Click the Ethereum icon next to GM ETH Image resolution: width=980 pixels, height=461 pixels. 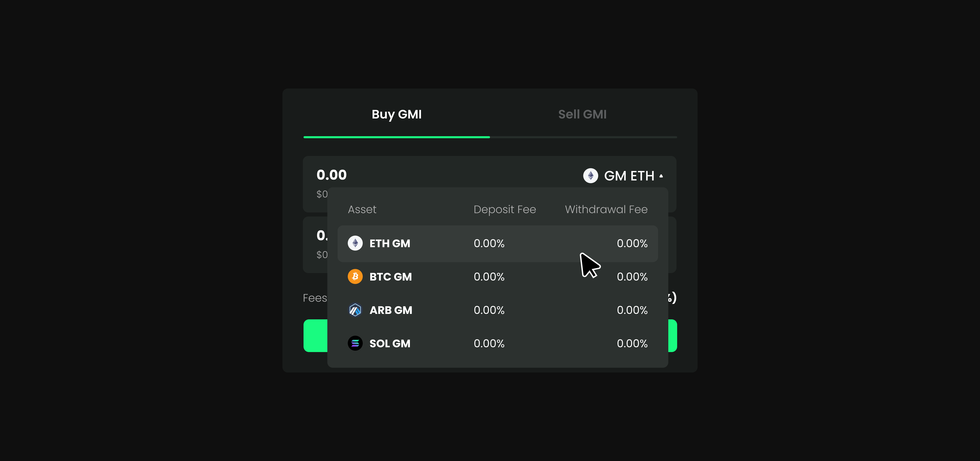[x=590, y=175]
